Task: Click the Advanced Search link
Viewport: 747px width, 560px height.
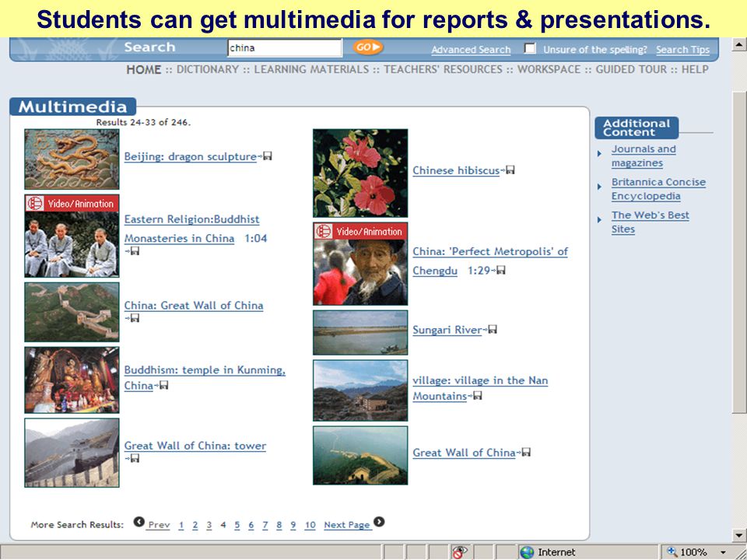Action: coord(471,50)
